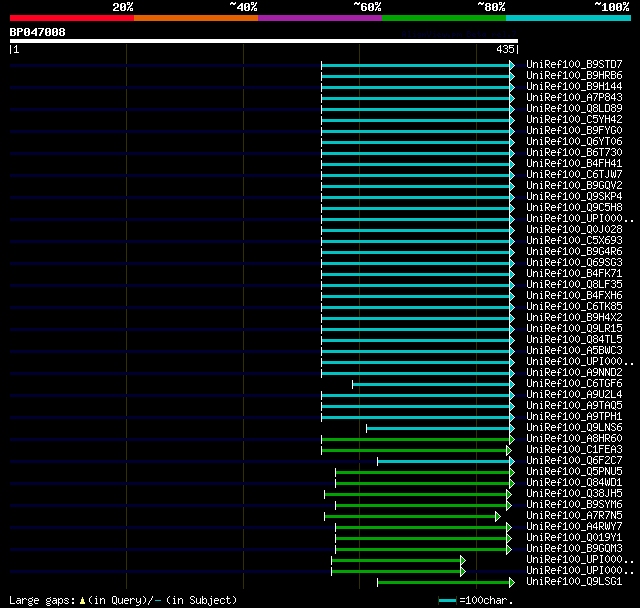Select the UniRef100_Q8LF35 label
This screenshot has height=608, width=640.
pos(574,285)
